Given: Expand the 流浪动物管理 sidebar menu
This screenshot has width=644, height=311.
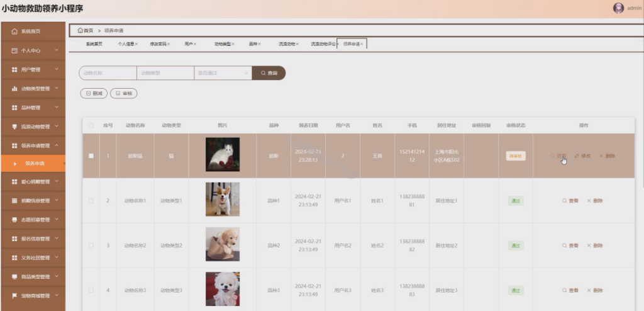Looking at the screenshot, I should pyautogui.click(x=57, y=127).
